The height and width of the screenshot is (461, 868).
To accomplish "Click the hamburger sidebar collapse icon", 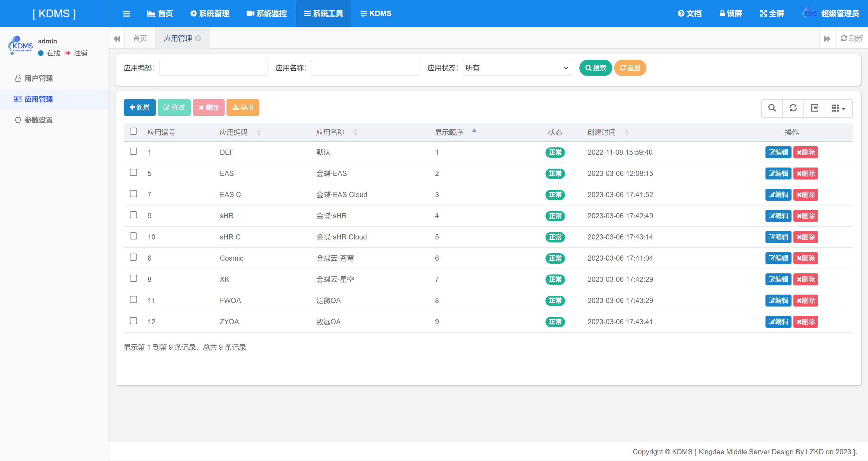I will [126, 14].
